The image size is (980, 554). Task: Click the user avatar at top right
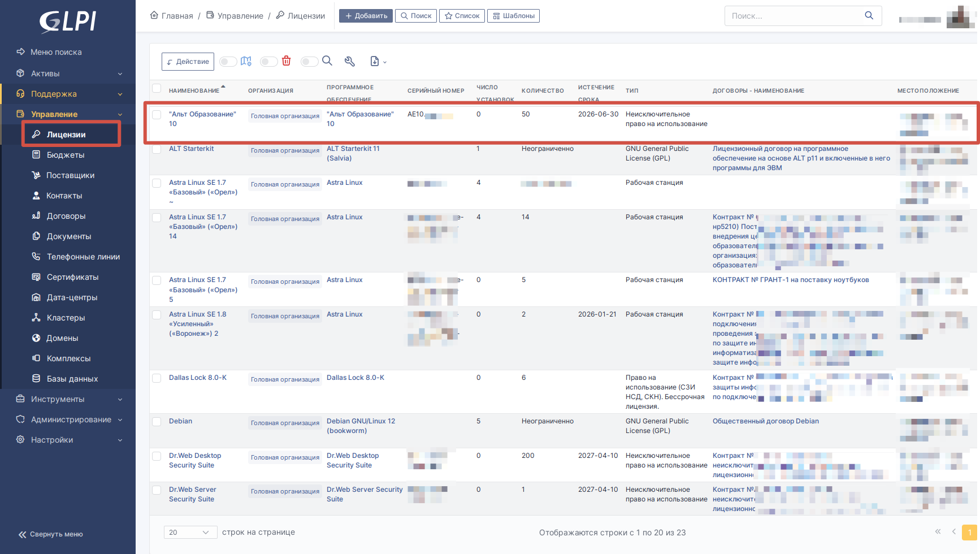pos(960,16)
